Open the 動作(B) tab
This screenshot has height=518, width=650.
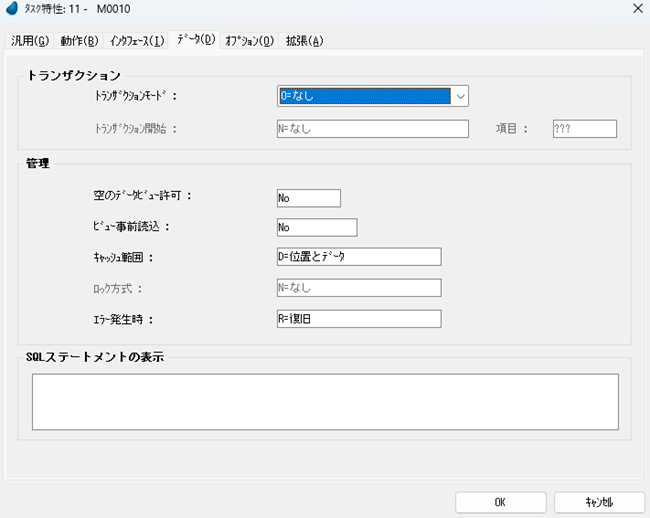[x=79, y=41]
